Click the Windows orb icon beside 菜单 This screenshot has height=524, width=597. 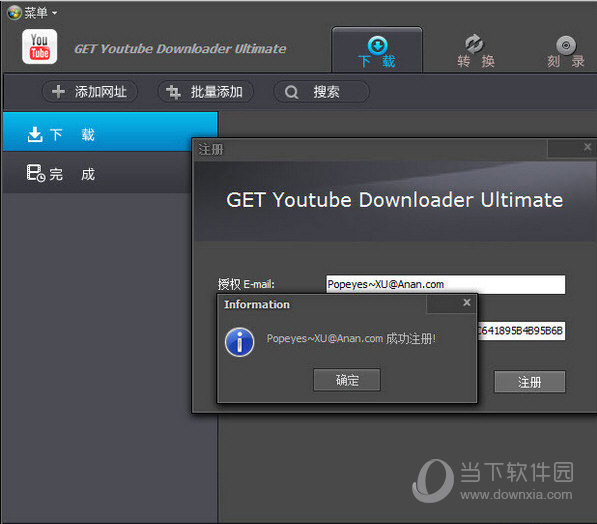[x=14, y=13]
